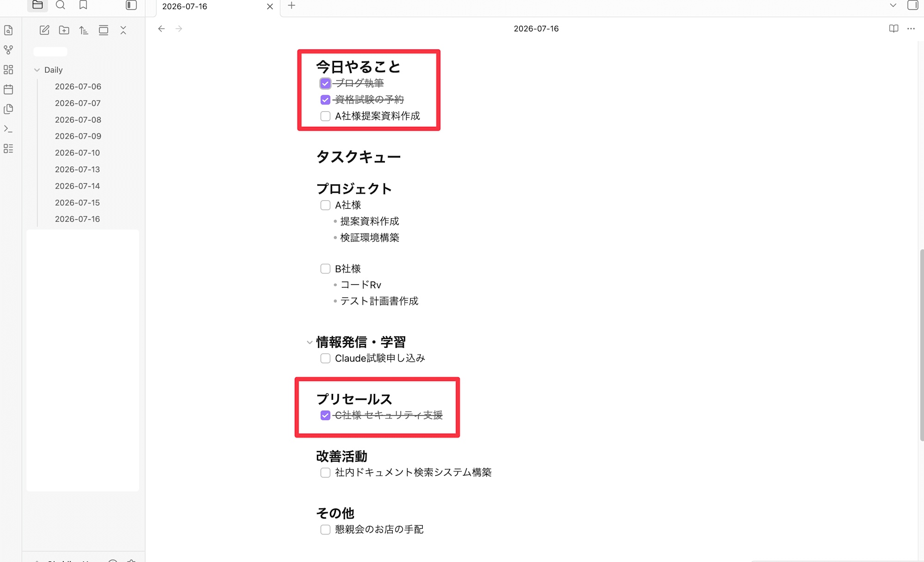Click the 改善活動 heading
924x562 pixels.
point(341,457)
